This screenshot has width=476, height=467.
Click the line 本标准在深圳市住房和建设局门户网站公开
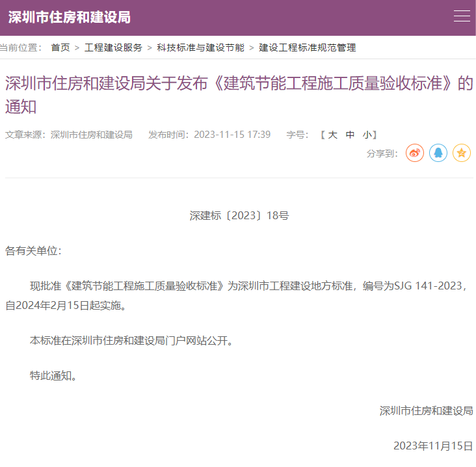tap(131, 340)
